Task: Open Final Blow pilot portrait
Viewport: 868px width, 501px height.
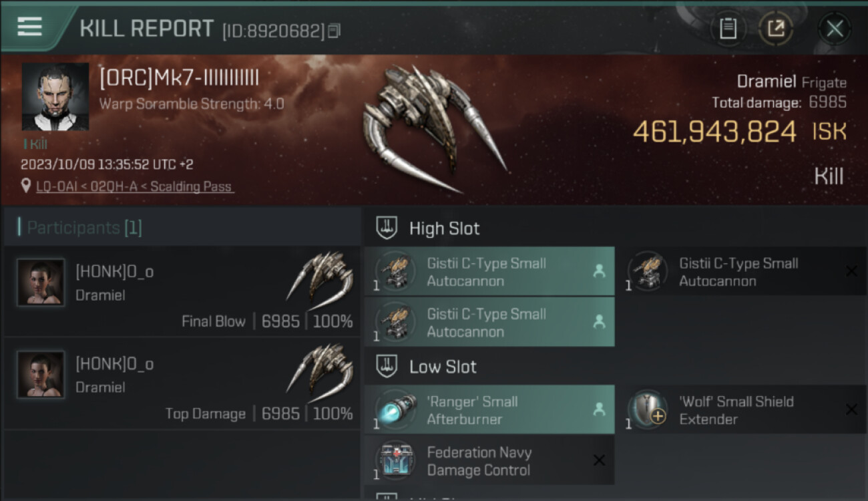Action: [41, 283]
